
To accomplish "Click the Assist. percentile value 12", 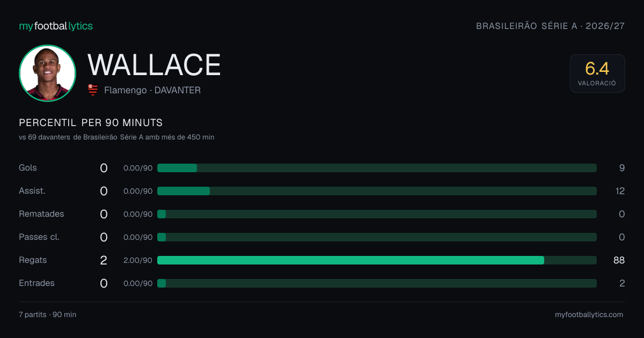I will coord(620,191).
